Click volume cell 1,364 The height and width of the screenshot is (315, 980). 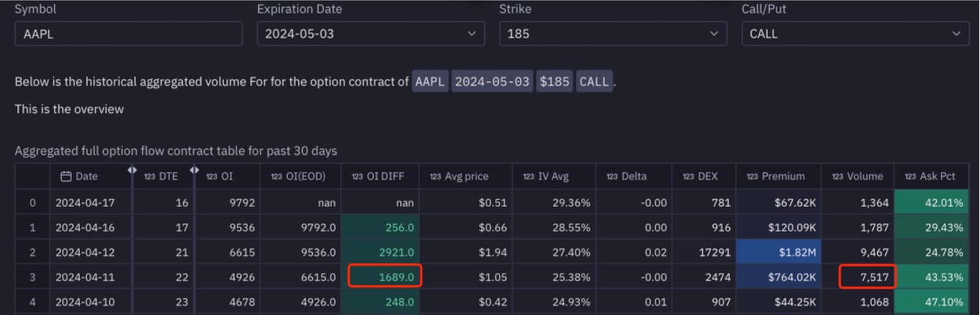tap(858, 203)
